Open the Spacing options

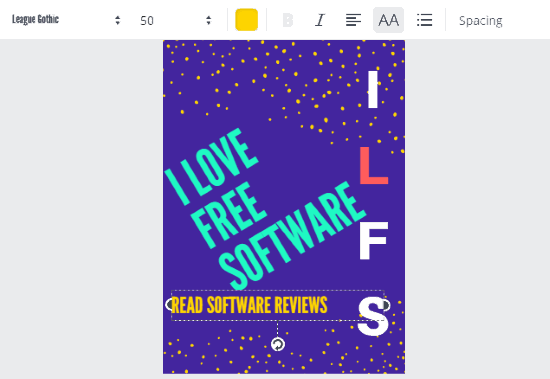click(481, 21)
